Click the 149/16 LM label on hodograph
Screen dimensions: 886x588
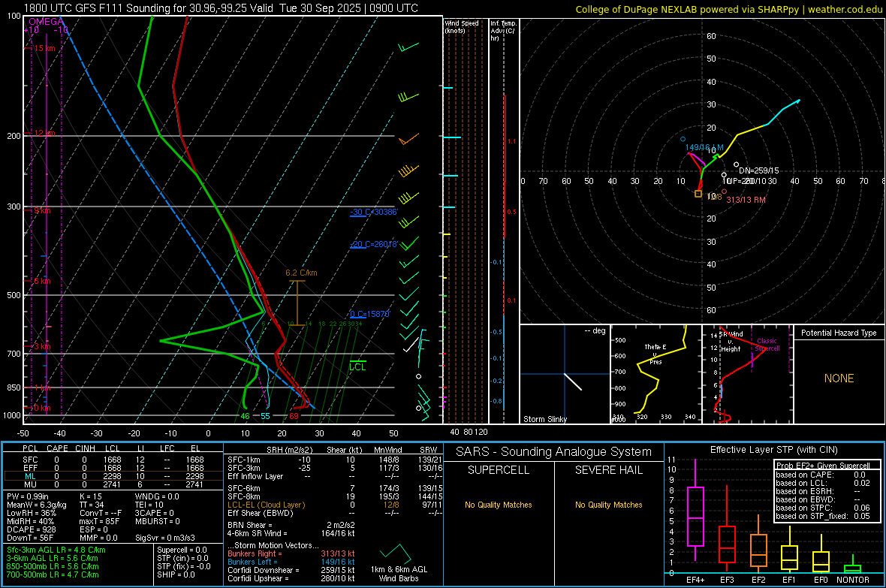(704, 148)
